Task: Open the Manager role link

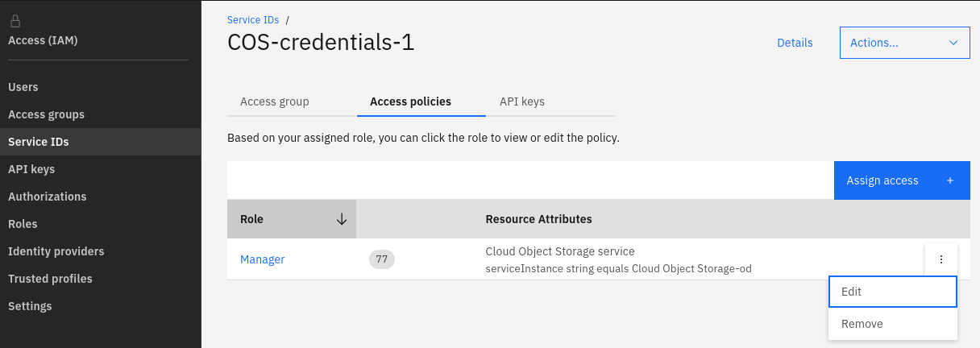Action: 262,259
